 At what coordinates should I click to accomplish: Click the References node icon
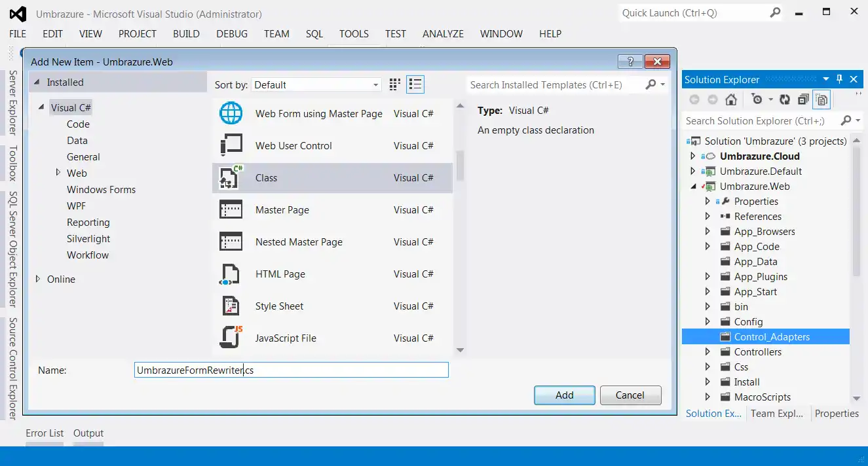tap(725, 216)
